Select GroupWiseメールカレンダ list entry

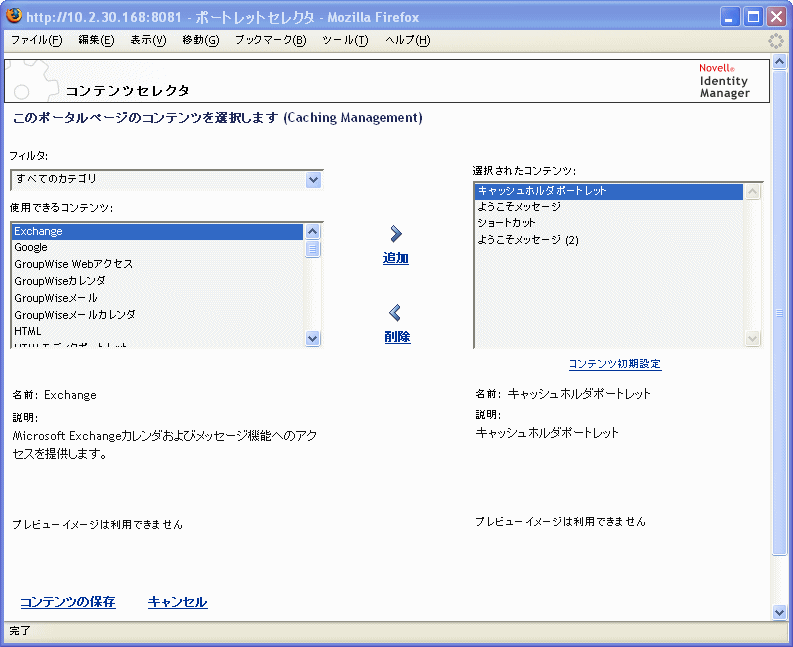(158, 315)
